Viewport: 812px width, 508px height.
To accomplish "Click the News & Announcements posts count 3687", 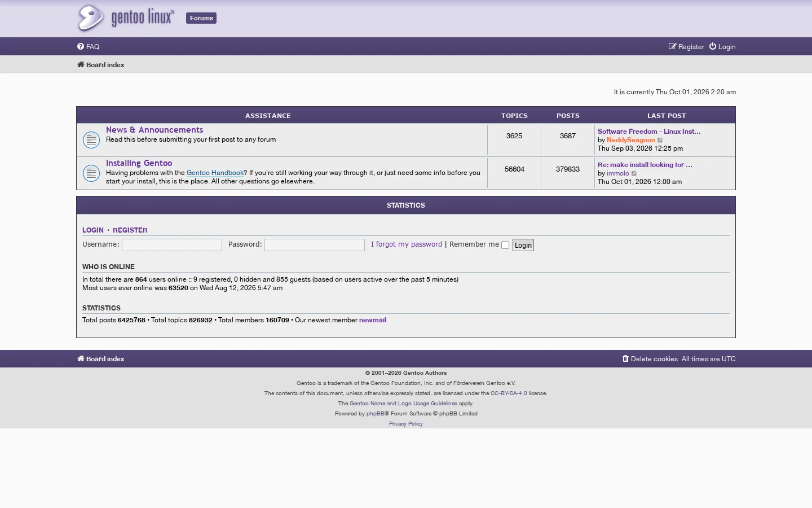I will coord(568,136).
